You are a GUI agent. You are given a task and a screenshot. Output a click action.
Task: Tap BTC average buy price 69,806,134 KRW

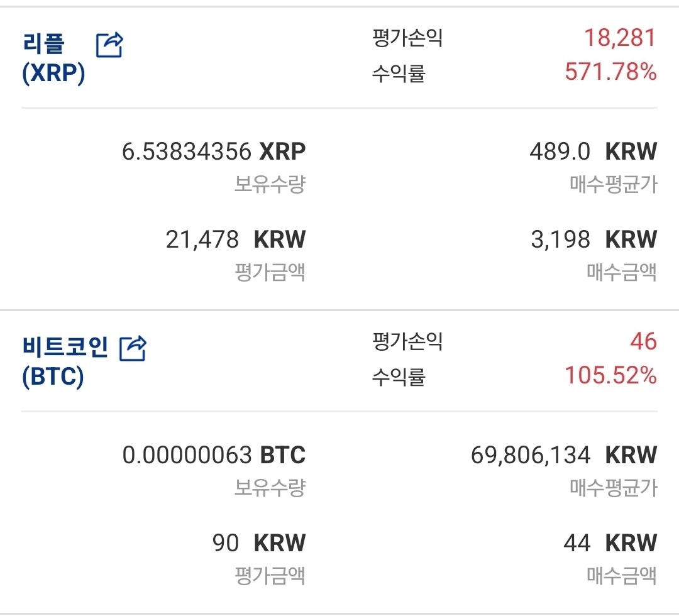point(563,455)
